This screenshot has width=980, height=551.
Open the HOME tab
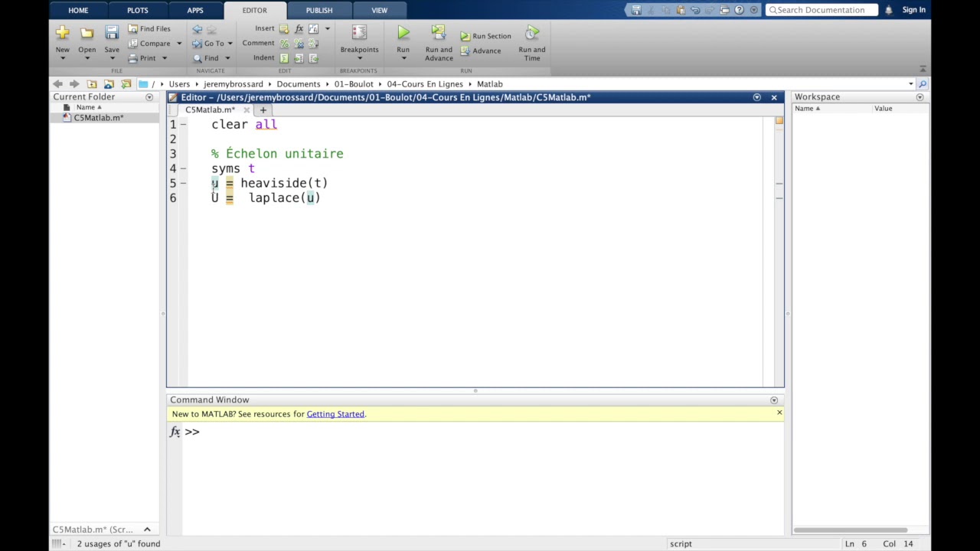point(78,10)
